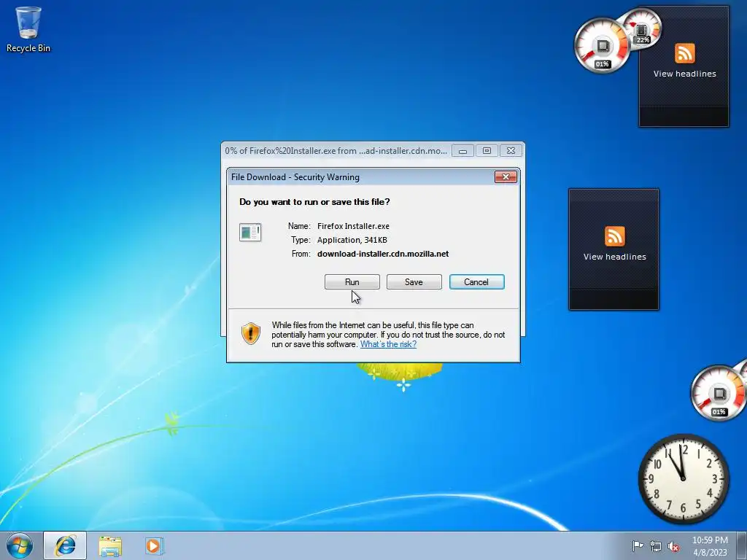Click the source "download-installer.cdn.mozilla.net"
747x560 pixels.
383,254
